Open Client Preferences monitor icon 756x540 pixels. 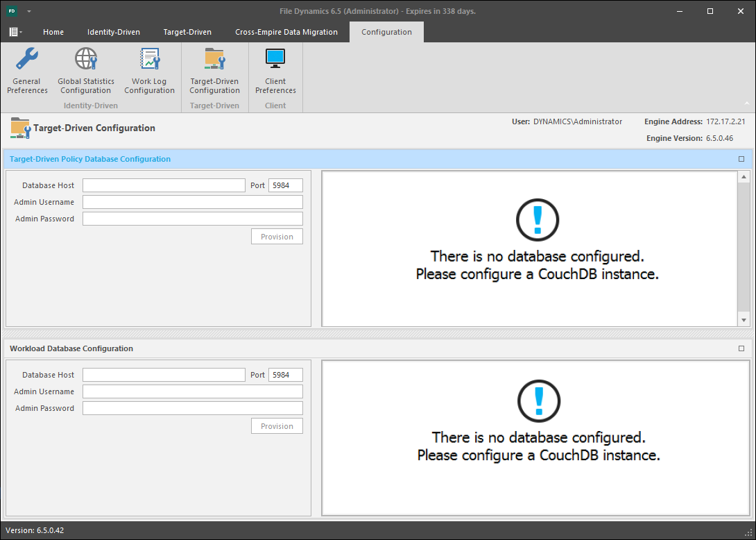coord(275,60)
